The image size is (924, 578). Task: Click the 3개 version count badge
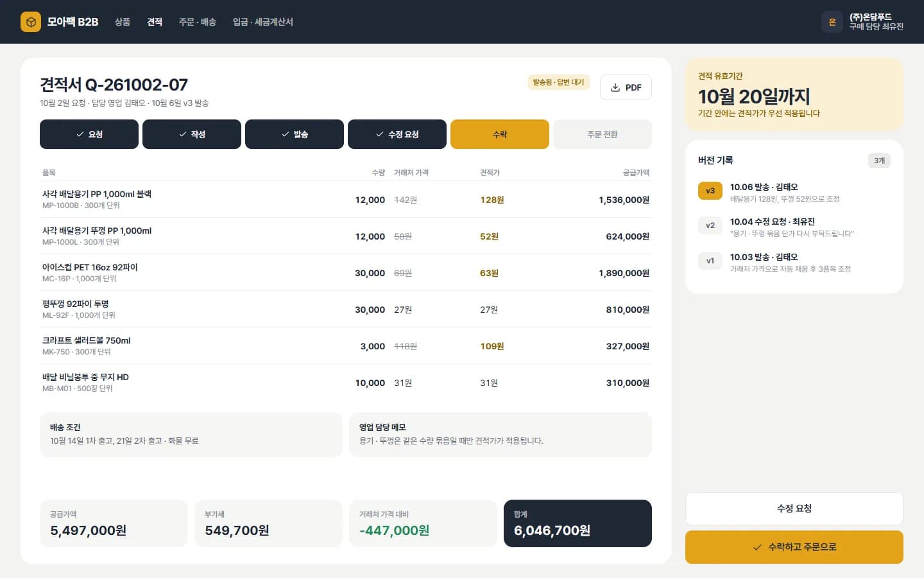coord(879,161)
